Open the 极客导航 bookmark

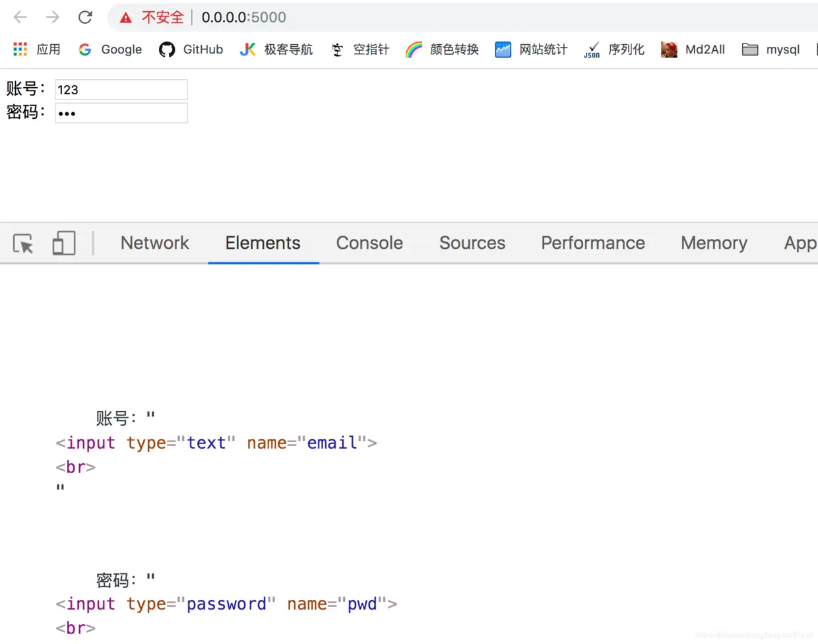point(276,49)
